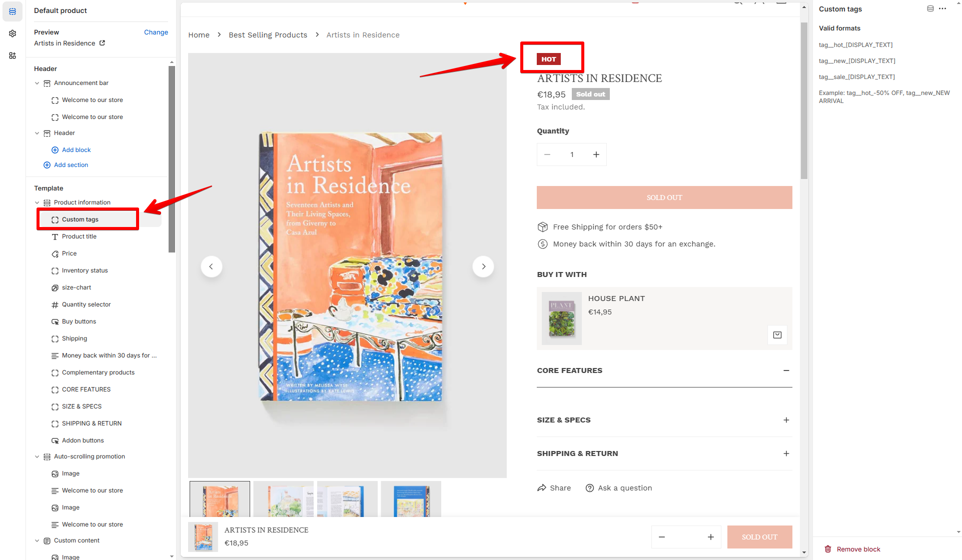Open the HOUSE PLANT product link

[x=616, y=298]
